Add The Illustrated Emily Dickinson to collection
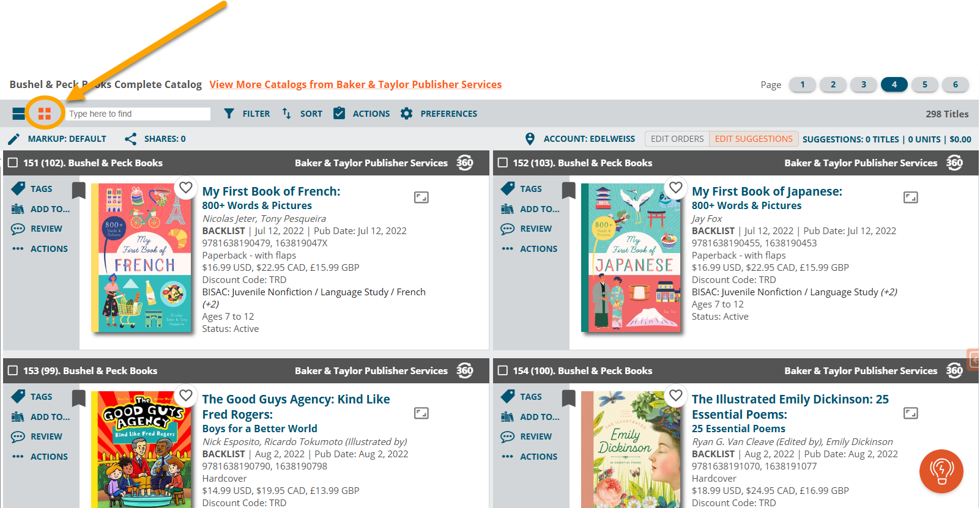Screen dimensions: 980x508 [x=530, y=417]
